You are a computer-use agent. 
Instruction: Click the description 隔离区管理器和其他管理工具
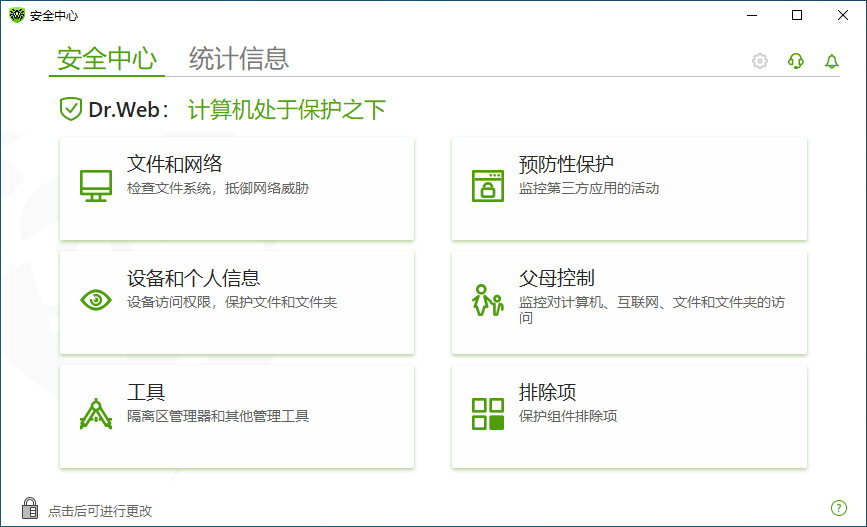tap(218, 416)
